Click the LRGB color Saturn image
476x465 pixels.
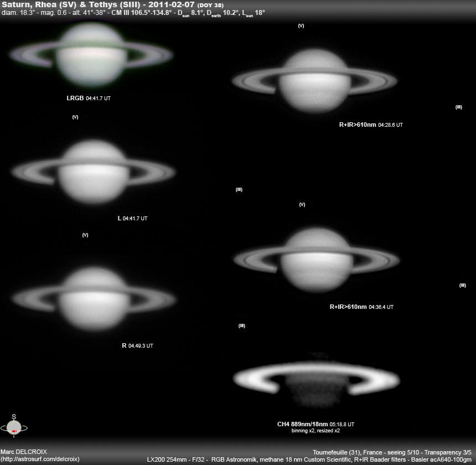91,55
